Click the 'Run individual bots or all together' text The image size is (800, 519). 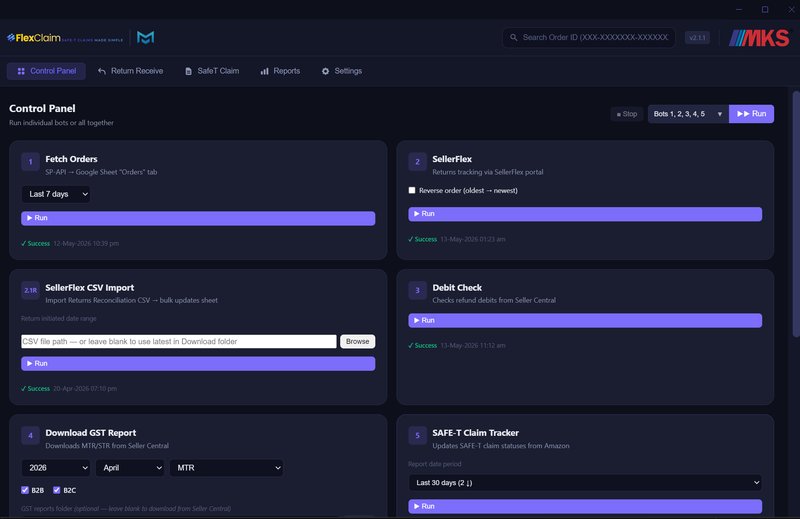click(61, 123)
